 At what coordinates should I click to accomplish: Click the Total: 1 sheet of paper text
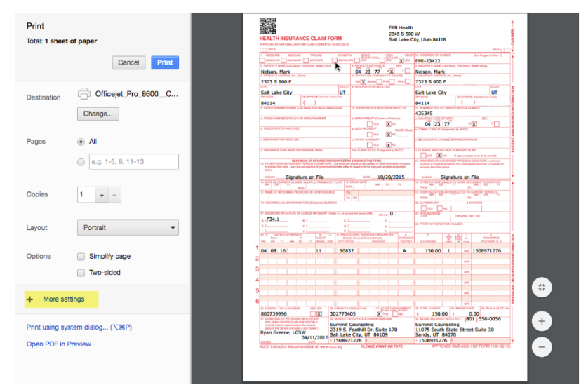62,41
